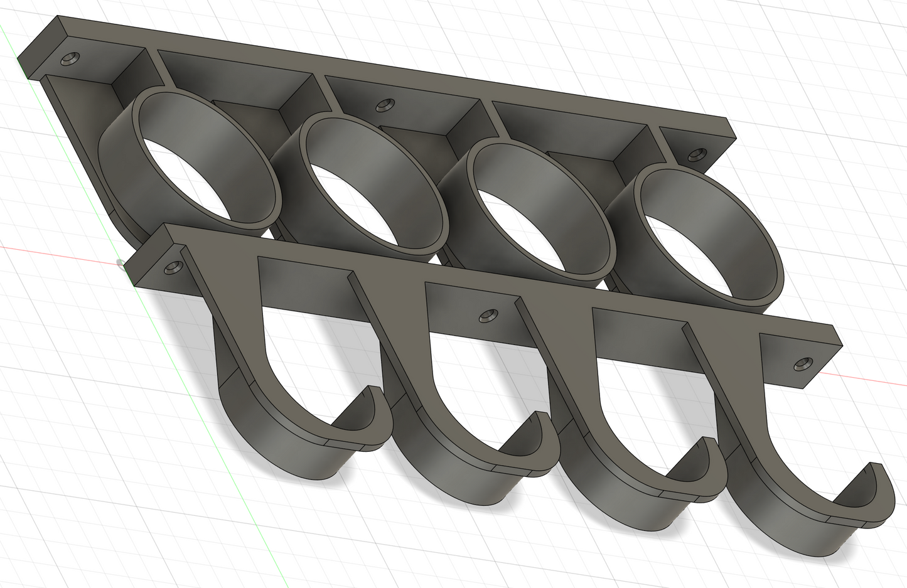Select the rightmost screw hole on the front hook bracket
907x588 pixels.
(x=802, y=363)
